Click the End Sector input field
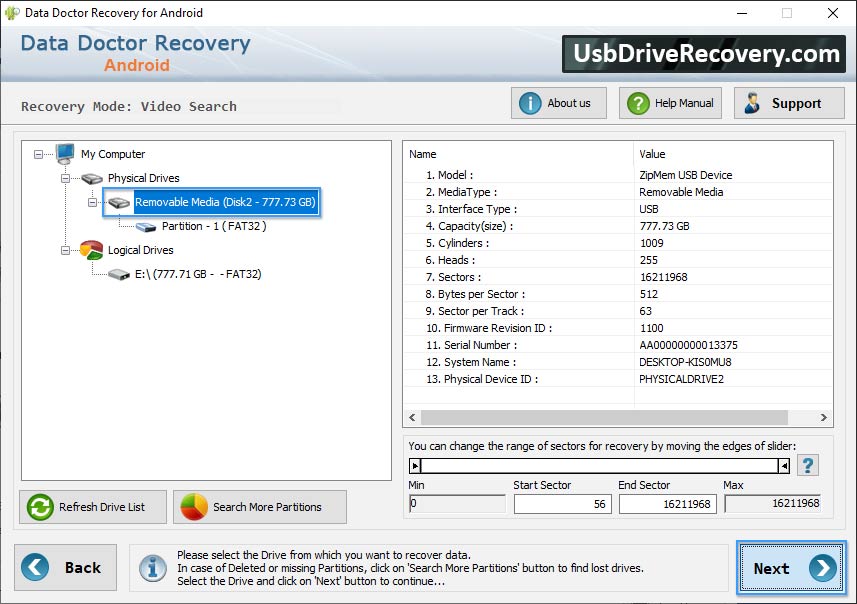Screen dimensions: 857x604 [x=667, y=504]
